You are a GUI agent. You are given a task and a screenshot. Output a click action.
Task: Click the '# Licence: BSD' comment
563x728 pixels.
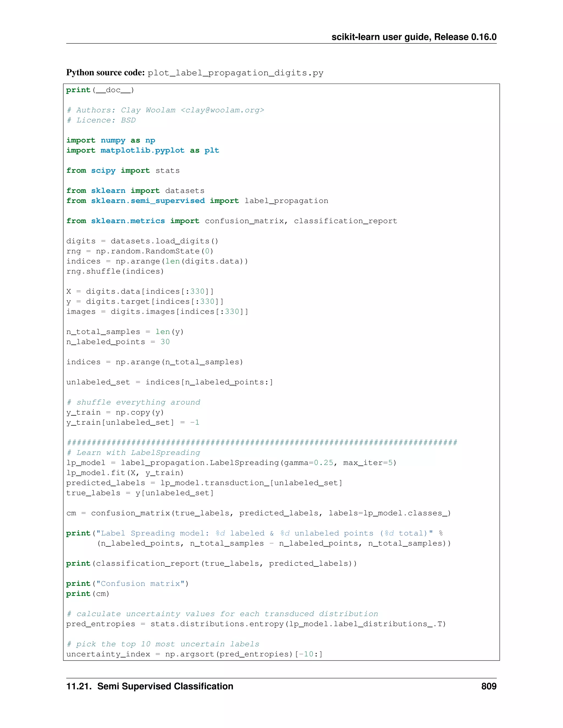(101, 120)
